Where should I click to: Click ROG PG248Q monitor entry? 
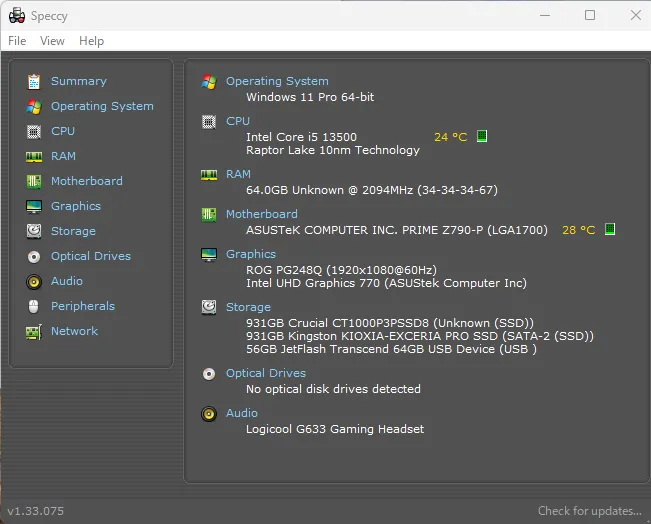(x=341, y=270)
